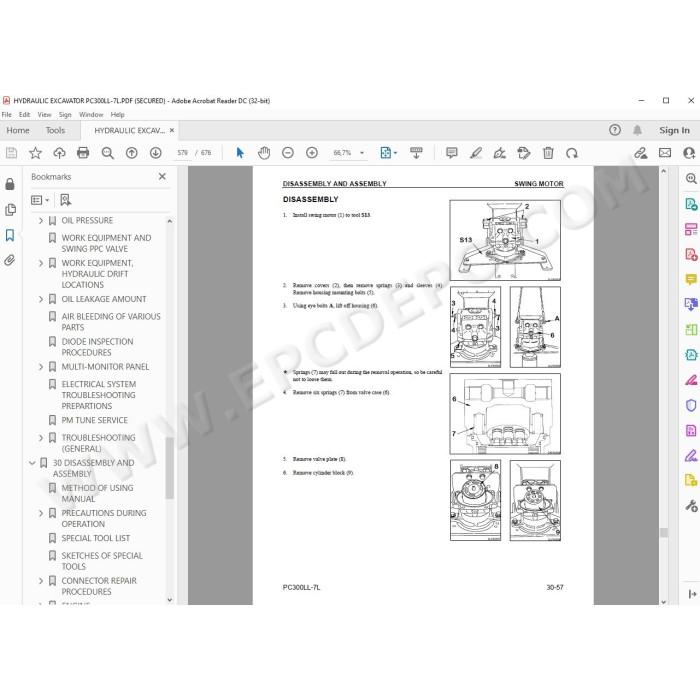700x700 pixels.
Task: Open the zoom percentage dropdown
Action: click(x=362, y=153)
